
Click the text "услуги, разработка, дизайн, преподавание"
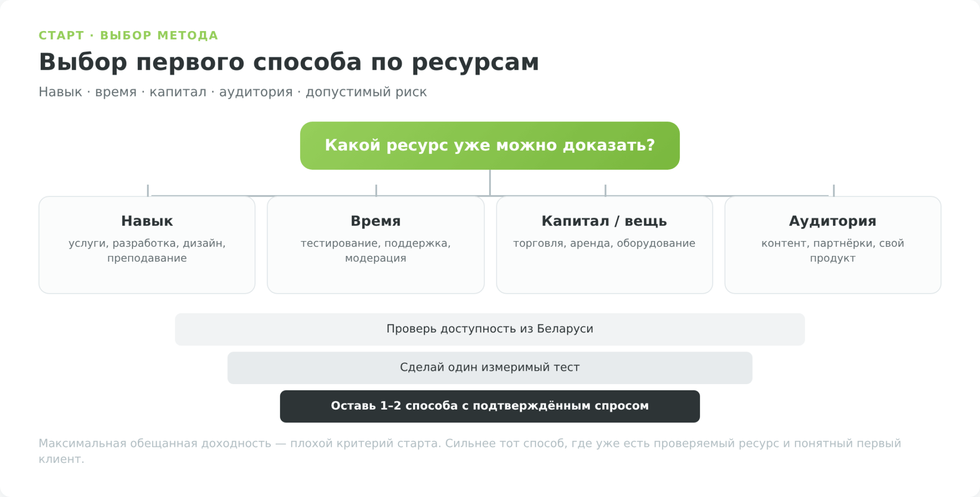click(x=147, y=251)
